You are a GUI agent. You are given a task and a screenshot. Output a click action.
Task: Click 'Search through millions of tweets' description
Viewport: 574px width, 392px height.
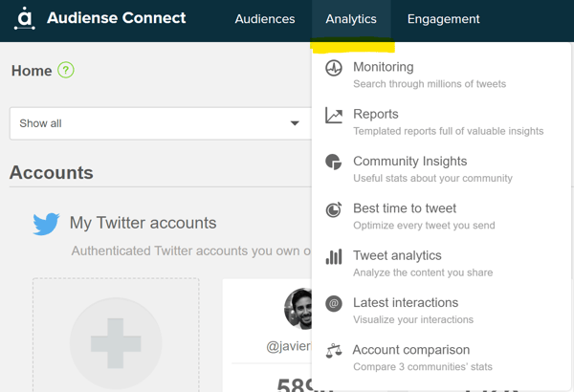tap(430, 84)
